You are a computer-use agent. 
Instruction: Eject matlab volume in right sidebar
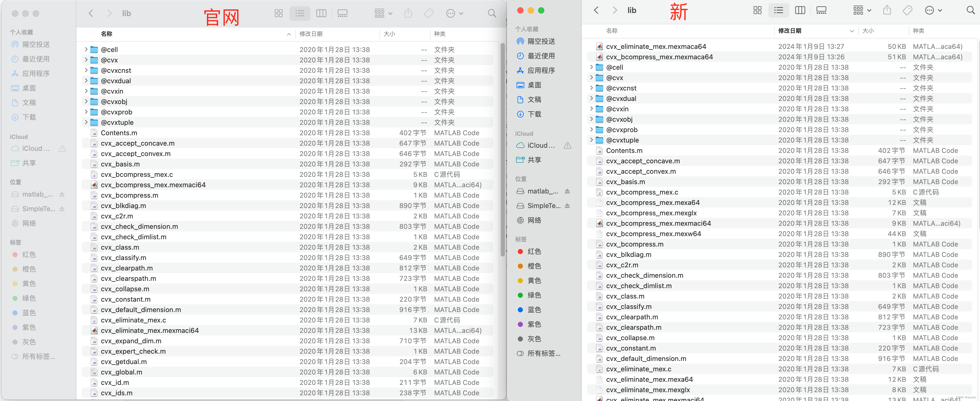tap(567, 191)
